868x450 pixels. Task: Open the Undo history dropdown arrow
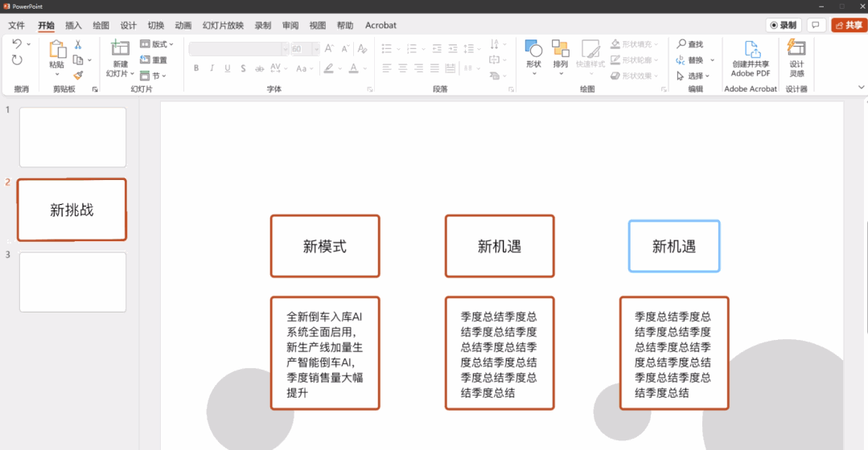click(29, 44)
